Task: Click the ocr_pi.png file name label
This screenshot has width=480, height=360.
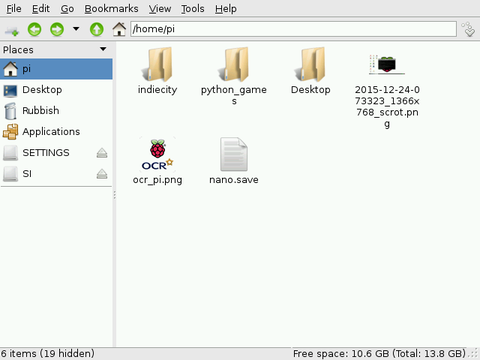Action: coord(157,180)
